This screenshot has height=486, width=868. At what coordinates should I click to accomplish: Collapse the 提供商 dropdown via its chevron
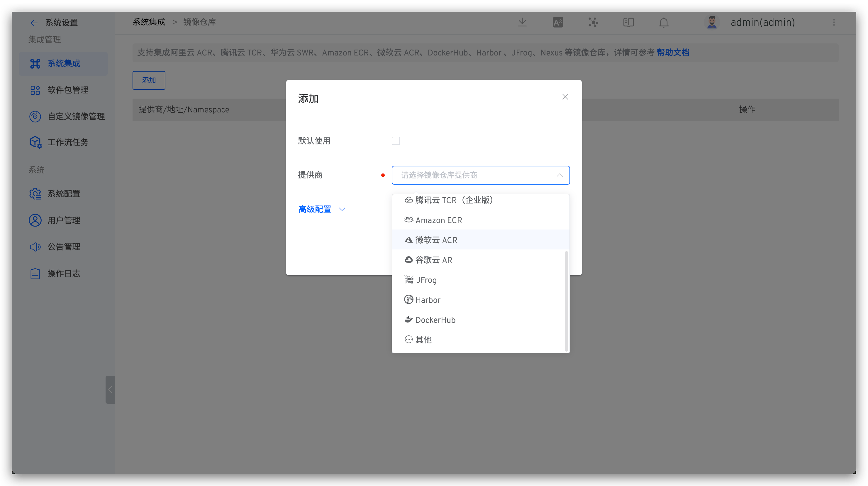(x=559, y=175)
